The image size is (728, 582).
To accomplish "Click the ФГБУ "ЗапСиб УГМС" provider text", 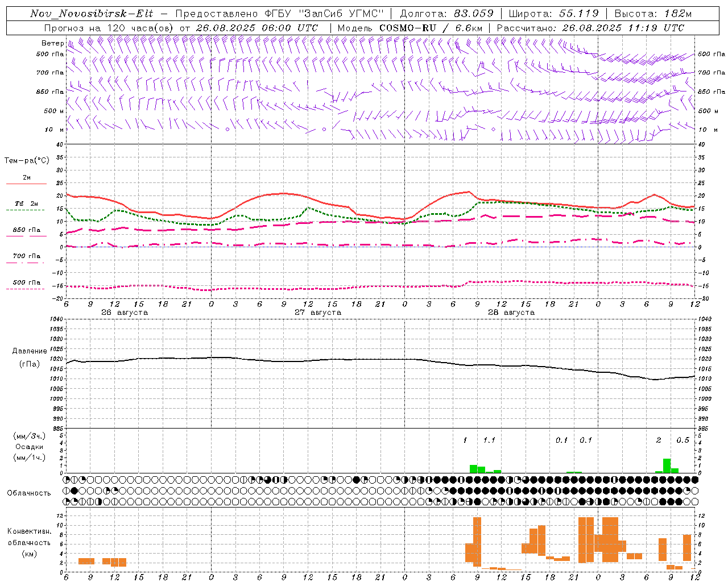I will click(x=325, y=14).
